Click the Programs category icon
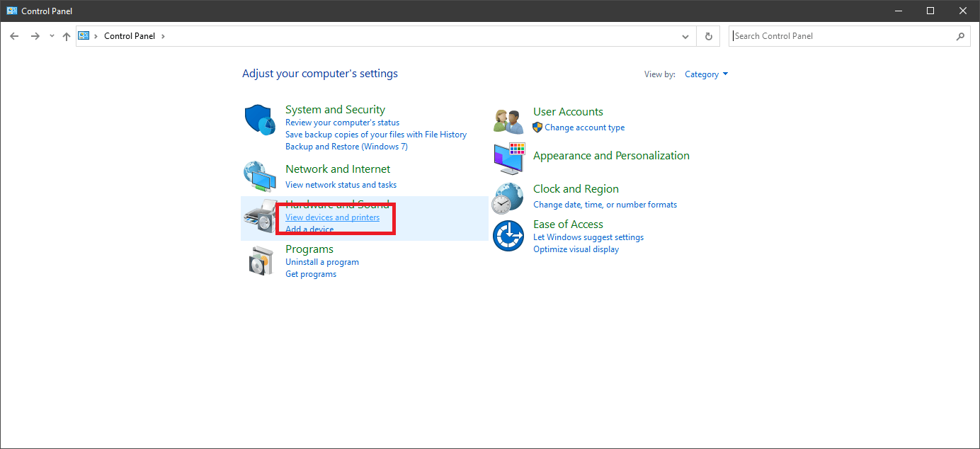 260,260
